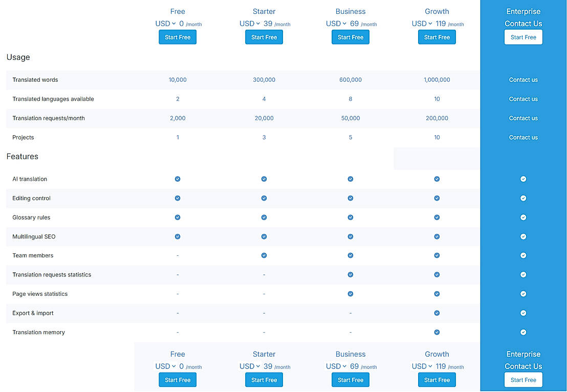Click Editing control checkmark in Free column
This screenshot has width=567, height=392.
pyautogui.click(x=178, y=198)
